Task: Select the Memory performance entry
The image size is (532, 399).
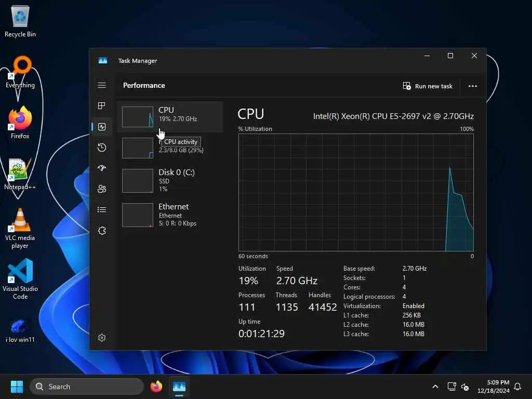Action: 170,148
